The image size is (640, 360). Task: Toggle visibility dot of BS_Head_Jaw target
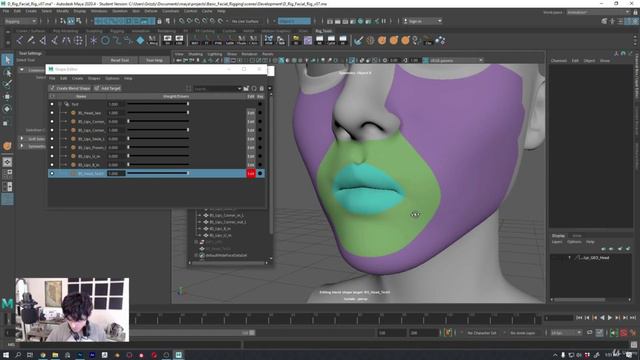click(52, 113)
